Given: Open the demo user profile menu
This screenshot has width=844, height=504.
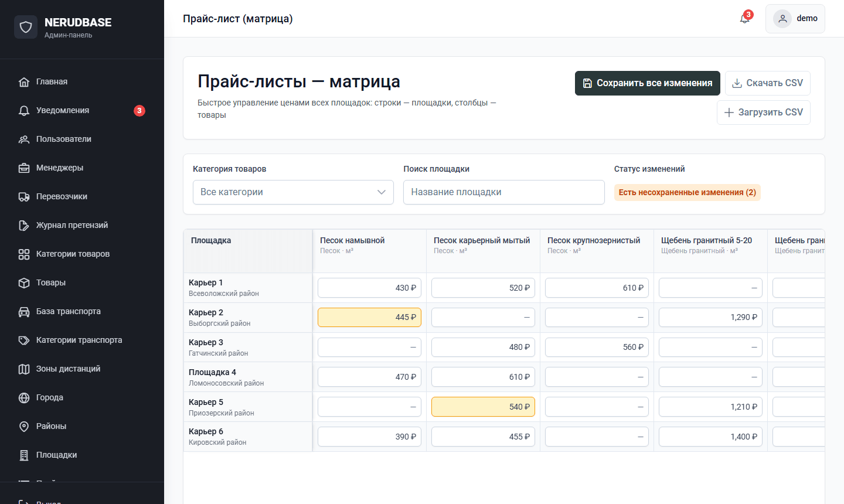Looking at the screenshot, I should (x=795, y=19).
